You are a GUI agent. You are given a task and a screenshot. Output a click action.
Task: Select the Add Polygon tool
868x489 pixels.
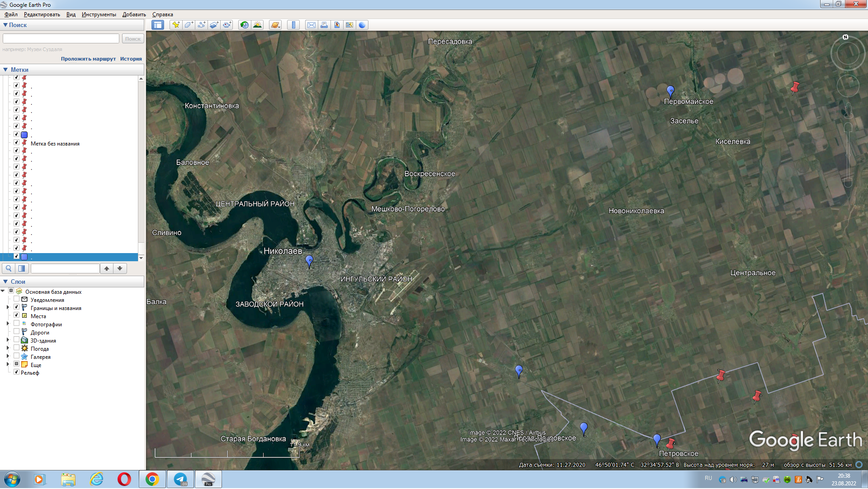[x=189, y=25]
